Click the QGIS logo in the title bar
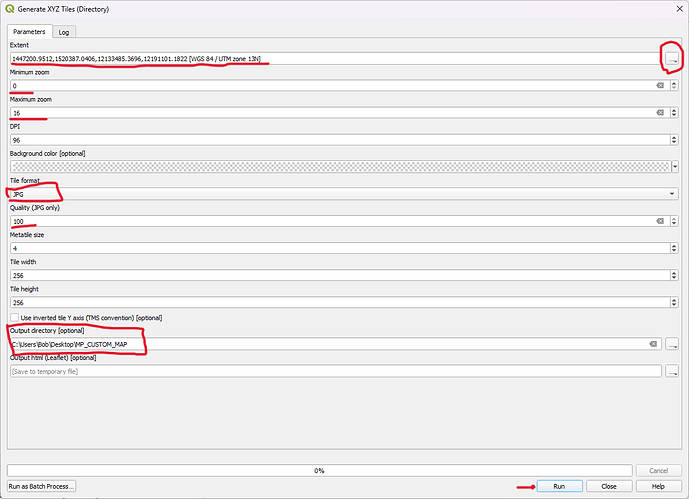 [10, 9]
